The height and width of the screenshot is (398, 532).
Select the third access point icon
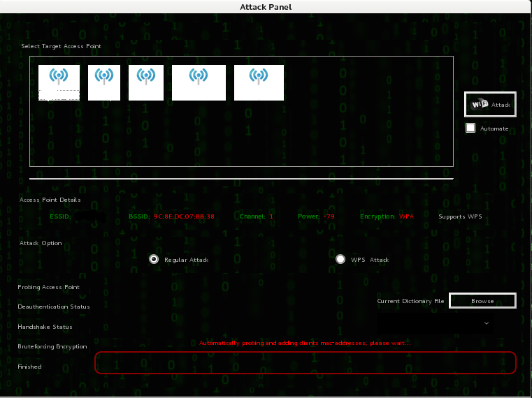(146, 82)
